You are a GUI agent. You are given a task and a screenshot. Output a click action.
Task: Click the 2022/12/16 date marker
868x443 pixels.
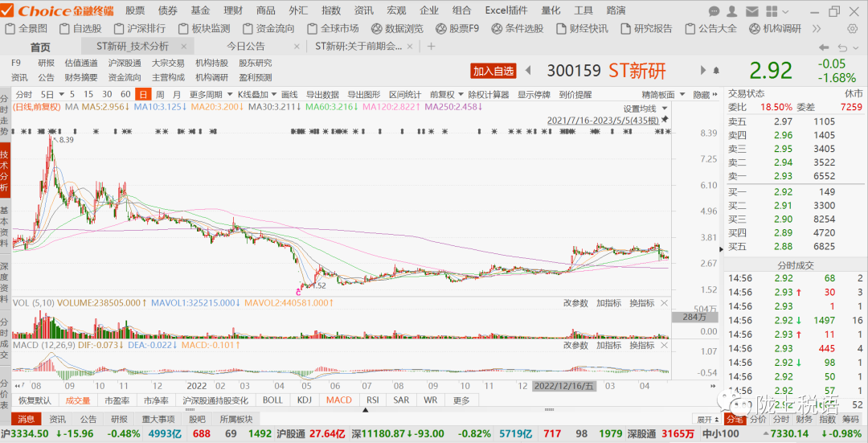563,386
